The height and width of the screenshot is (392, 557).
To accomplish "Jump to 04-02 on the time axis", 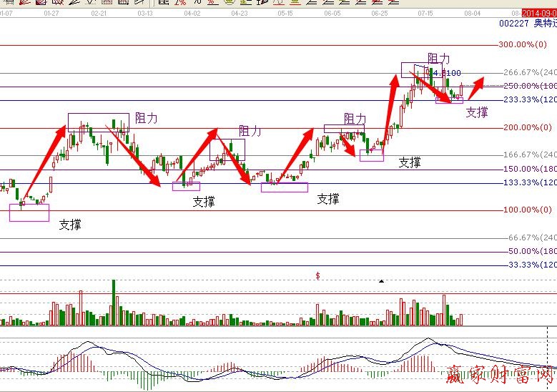I will coord(192,14).
